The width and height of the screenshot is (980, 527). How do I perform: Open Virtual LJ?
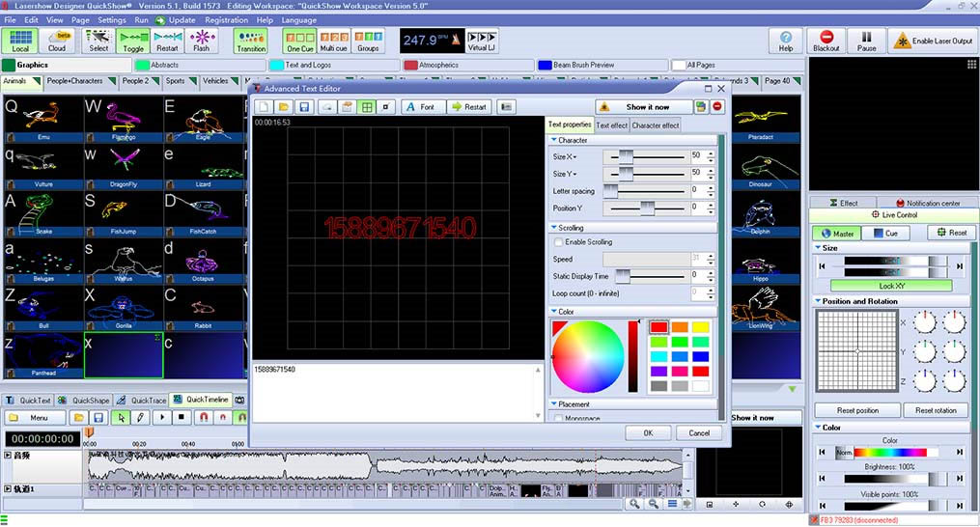pyautogui.click(x=481, y=42)
